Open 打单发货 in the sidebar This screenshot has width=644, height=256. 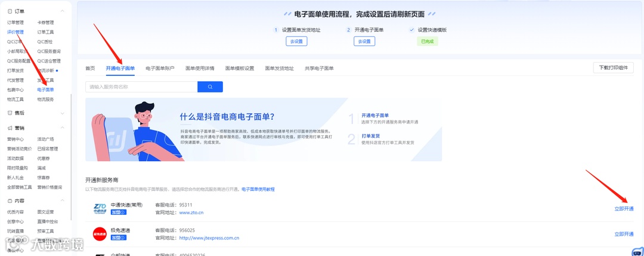click(15, 70)
